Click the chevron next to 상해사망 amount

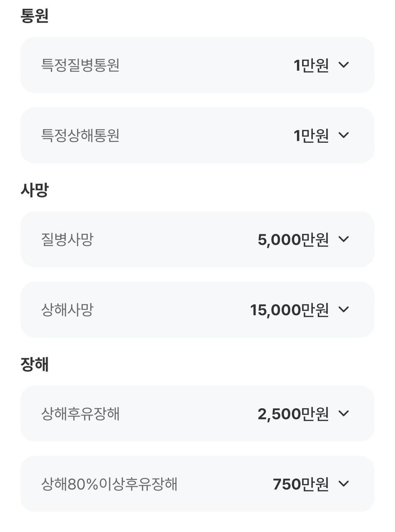[x=344, y=309]
